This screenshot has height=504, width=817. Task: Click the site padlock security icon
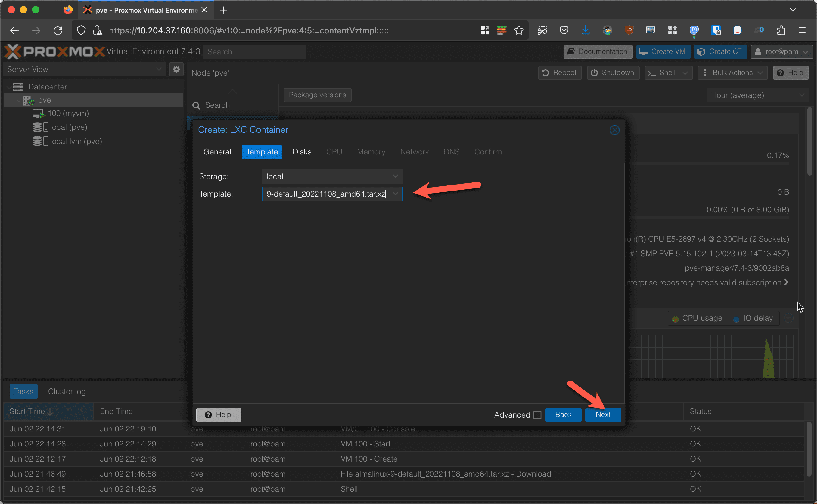tap(97, 31)
